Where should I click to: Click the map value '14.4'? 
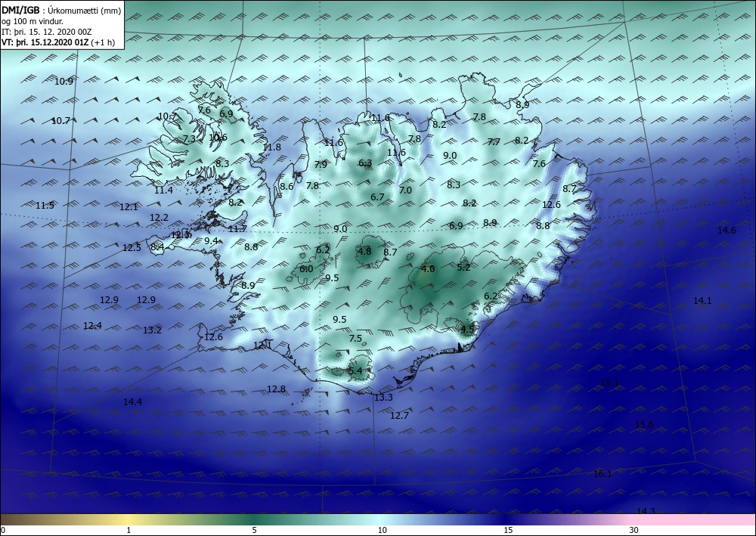pos(132,401)
